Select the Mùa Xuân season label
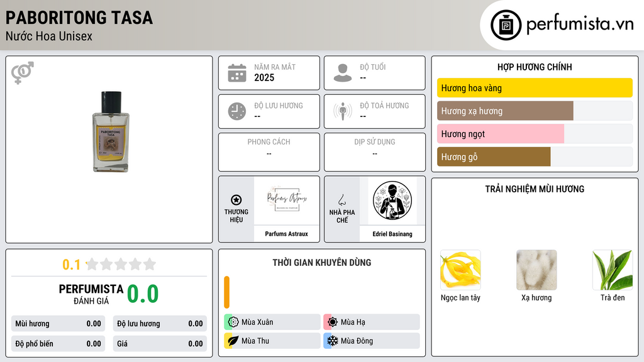The image size is (644, 362). click(257, 322)
